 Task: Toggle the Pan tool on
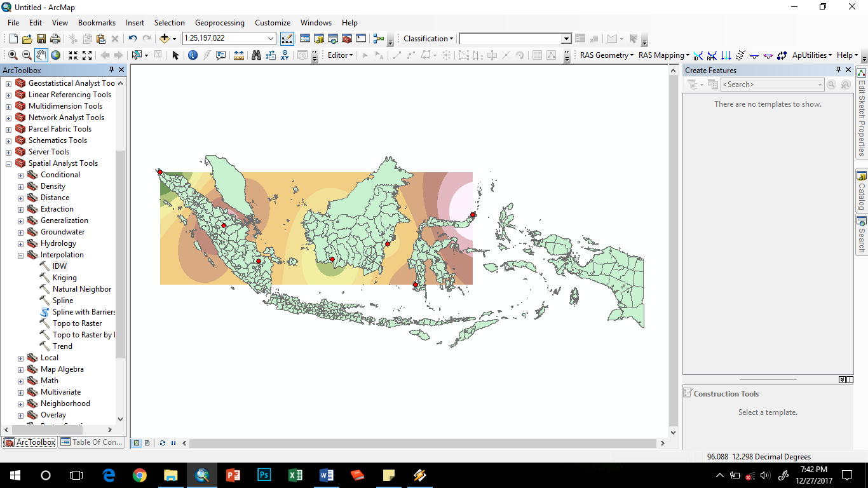(x=41, y=55)
